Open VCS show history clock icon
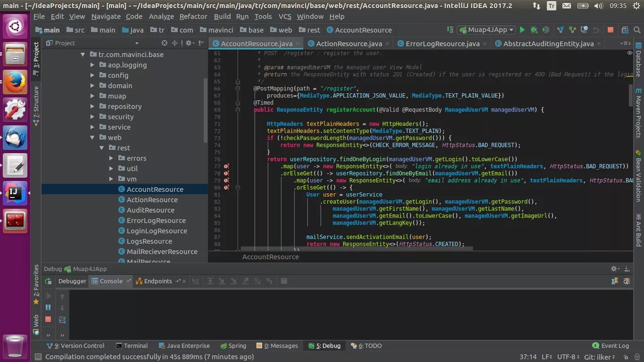Screen dimensions: 644x362 coord(585,30)
